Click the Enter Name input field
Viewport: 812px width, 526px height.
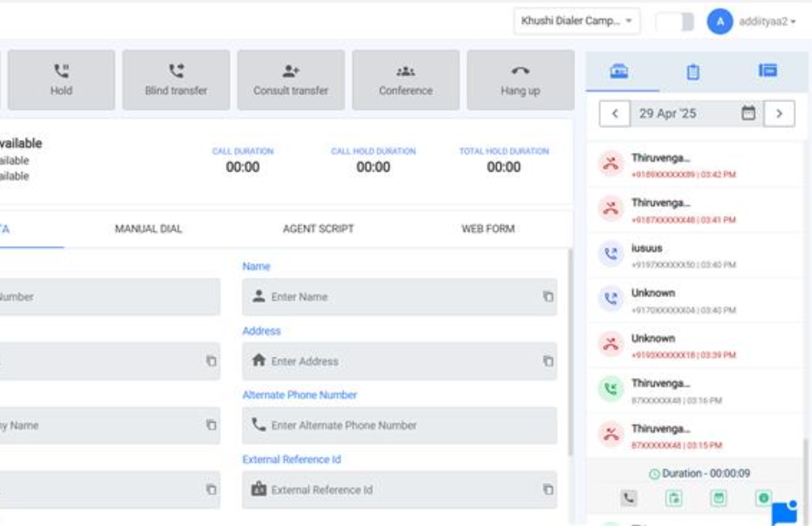(400, 297)
